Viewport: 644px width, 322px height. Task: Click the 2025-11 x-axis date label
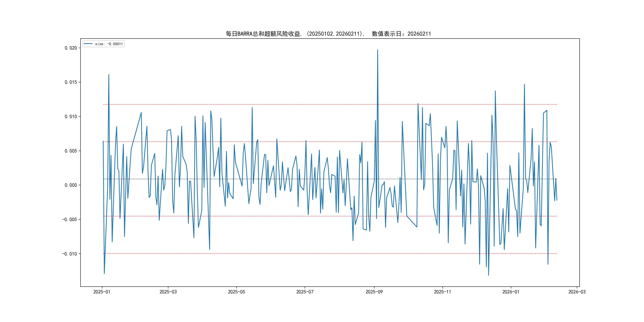442,292
